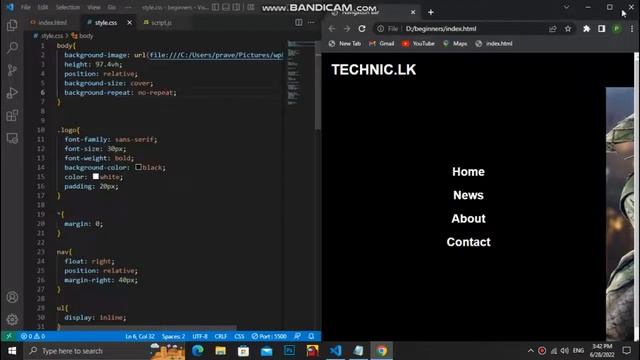
Task: Toggle the primary side bar layout button
Action: [x=215, y=7]
